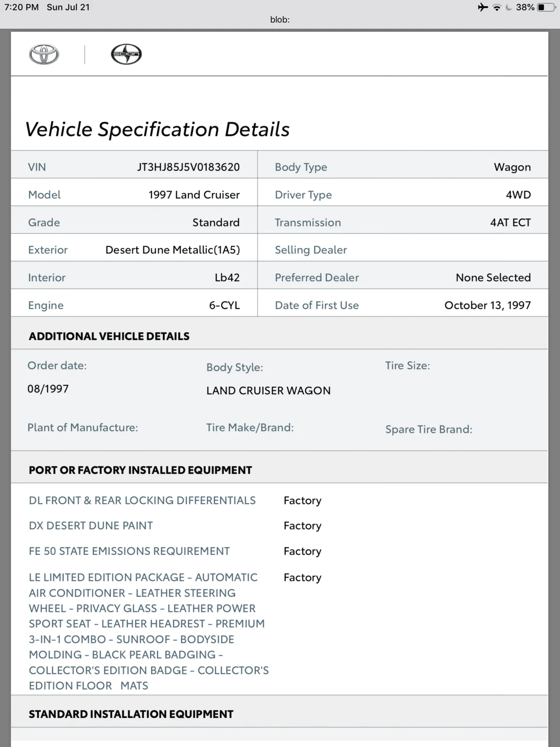The image size is (560, 747).
Task: Select DL Front & Rear Locking Differentials
Action: (142, 500)
